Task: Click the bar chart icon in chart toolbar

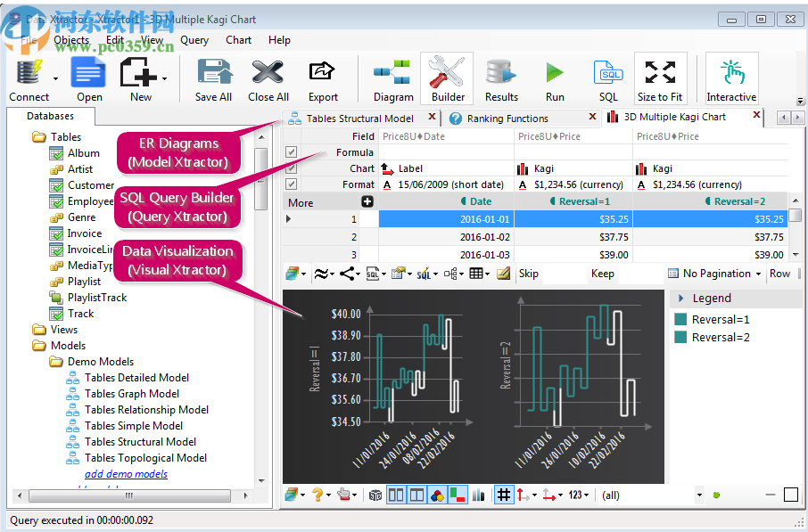Action: (x=478, y=495)
